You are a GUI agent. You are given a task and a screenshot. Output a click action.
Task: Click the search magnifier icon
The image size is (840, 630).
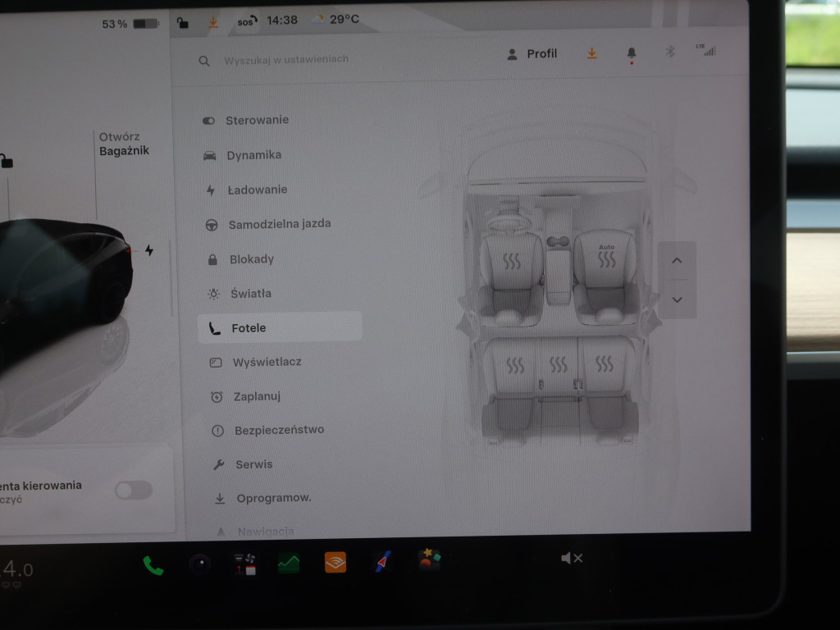[204, 61]
